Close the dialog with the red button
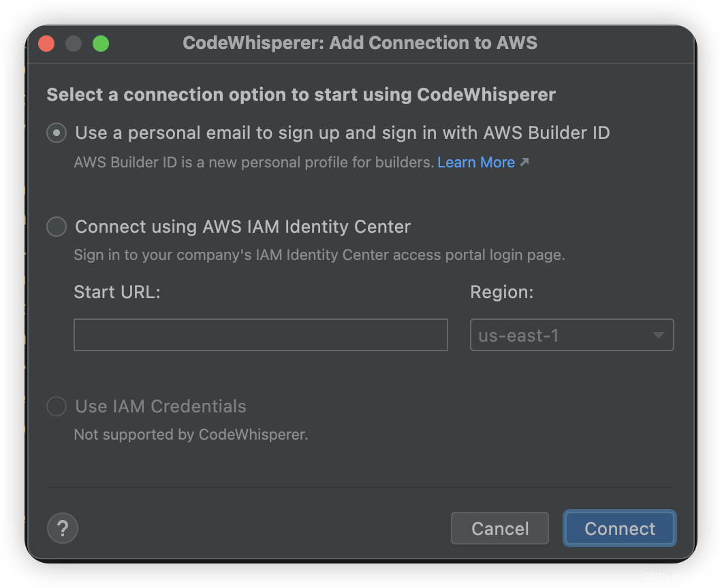This screenshot has width=722, height=588. (x=46, y=44)
